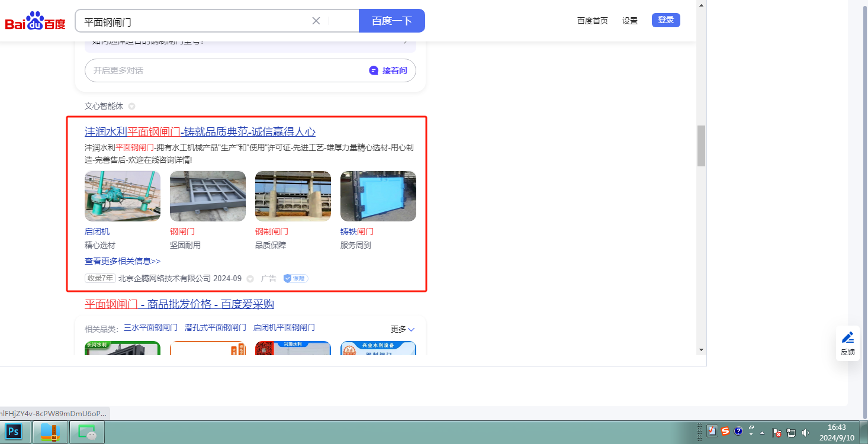Click the 品质保障 caption
This screenshot has height=444, width=868.
(271, 245)
